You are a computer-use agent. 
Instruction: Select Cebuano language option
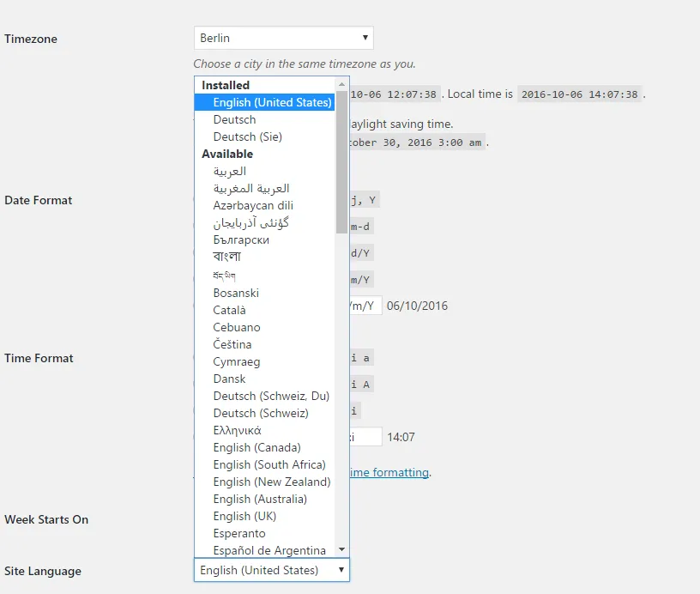264,327
